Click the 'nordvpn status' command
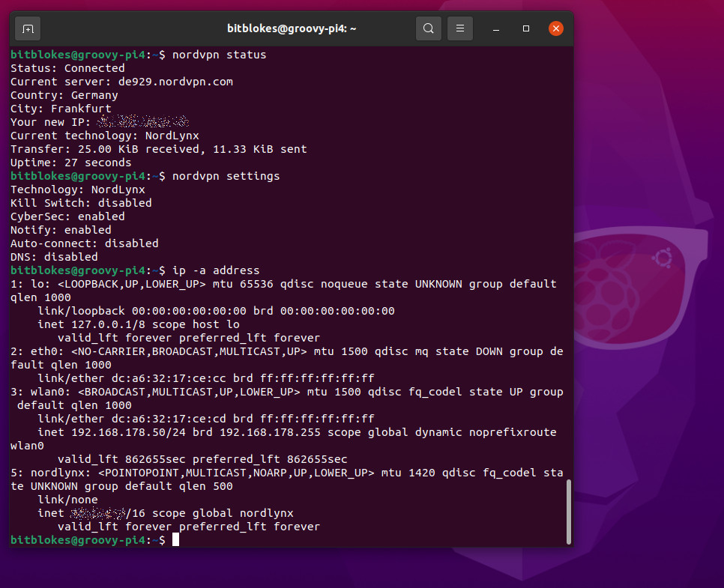724x588 pixels. [220, 55]
